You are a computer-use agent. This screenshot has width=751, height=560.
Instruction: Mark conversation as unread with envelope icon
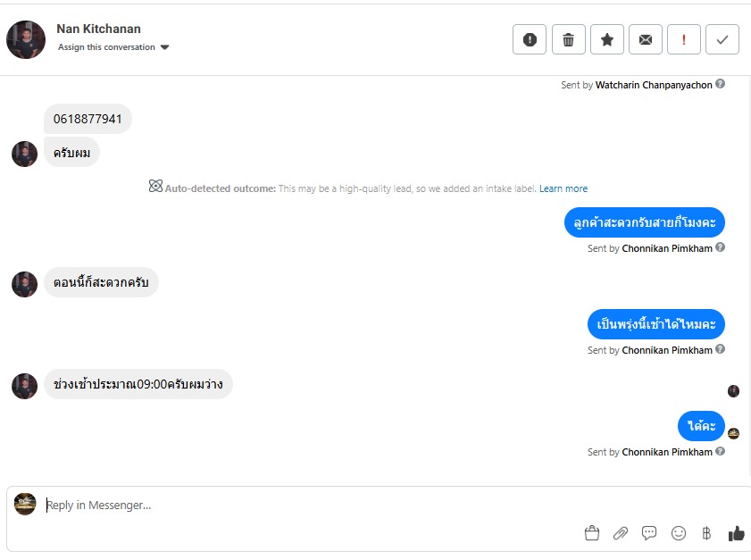pyautogui.click(x=646, y=39)
